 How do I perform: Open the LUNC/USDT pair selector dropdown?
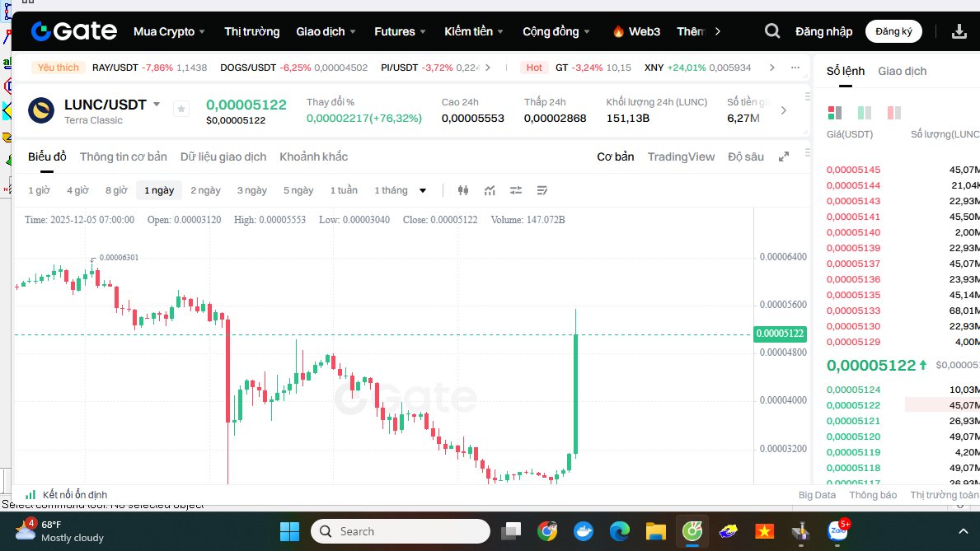pos(157,105)
